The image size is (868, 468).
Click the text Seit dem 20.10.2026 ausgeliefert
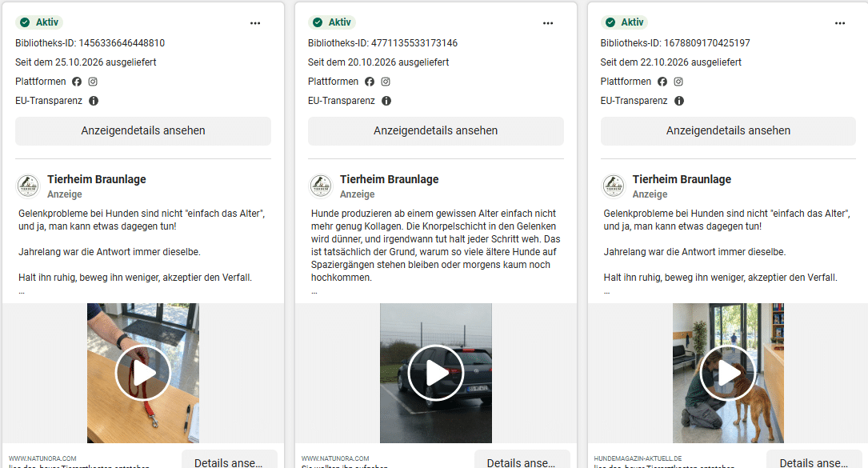click(x=378, y=62)
